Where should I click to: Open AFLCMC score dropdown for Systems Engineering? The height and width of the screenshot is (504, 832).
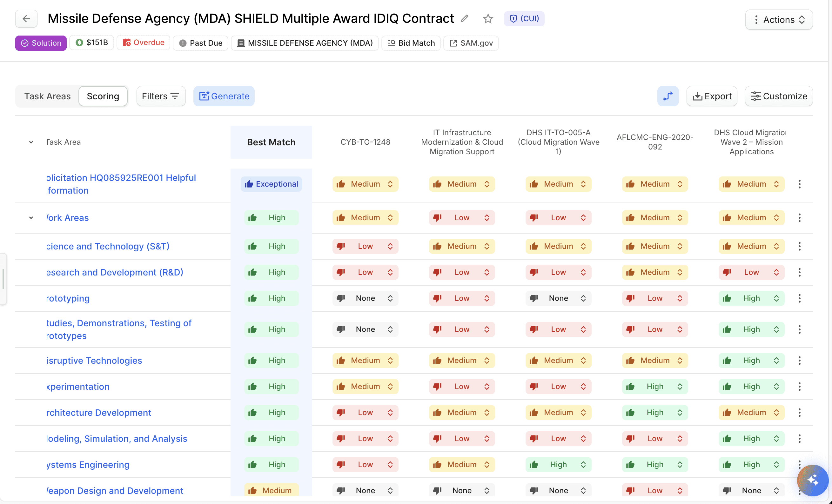654,465
